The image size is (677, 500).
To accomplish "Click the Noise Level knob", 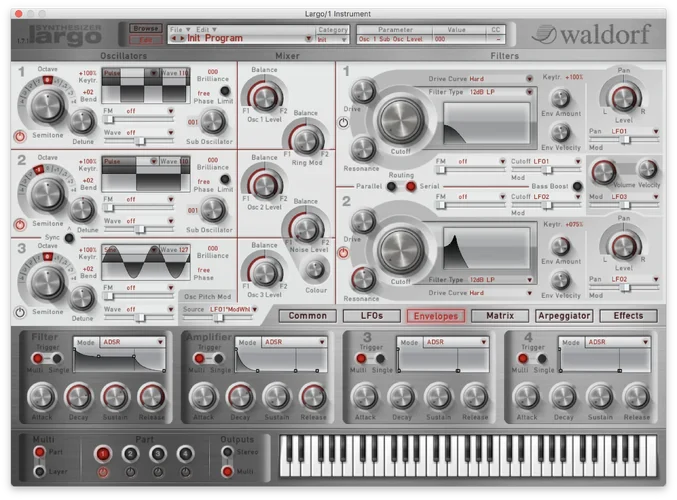I will coord(306,228).
